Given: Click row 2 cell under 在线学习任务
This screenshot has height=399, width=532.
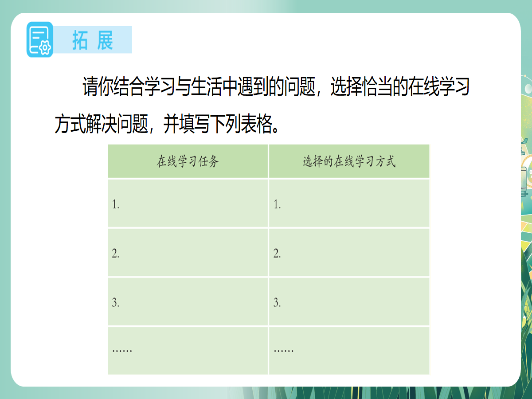Looking at the screenshot, I should coord(188,253).
